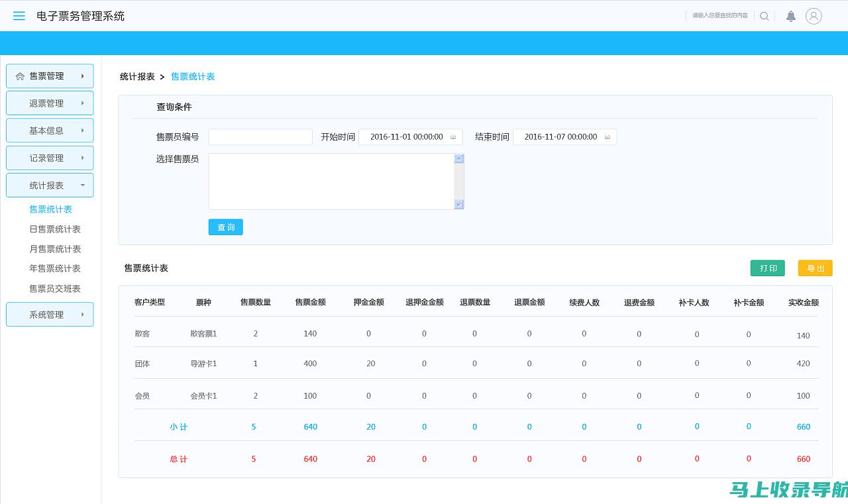
Task: Click the 补卡人数 column header
Action: [694, 303]
